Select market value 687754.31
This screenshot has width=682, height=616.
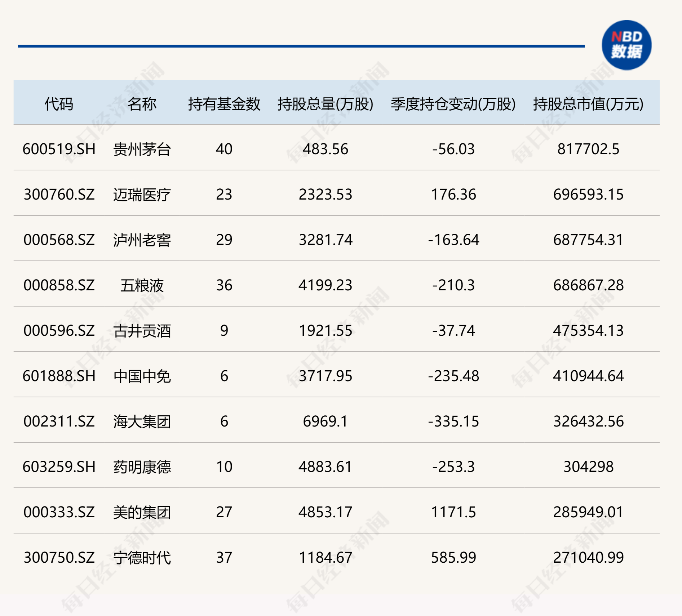[x=588, y=240]
